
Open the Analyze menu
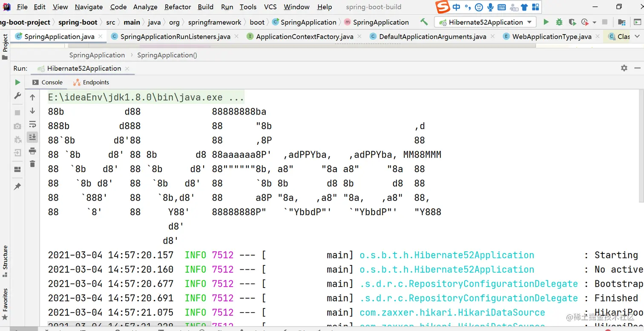click(145, 7)
